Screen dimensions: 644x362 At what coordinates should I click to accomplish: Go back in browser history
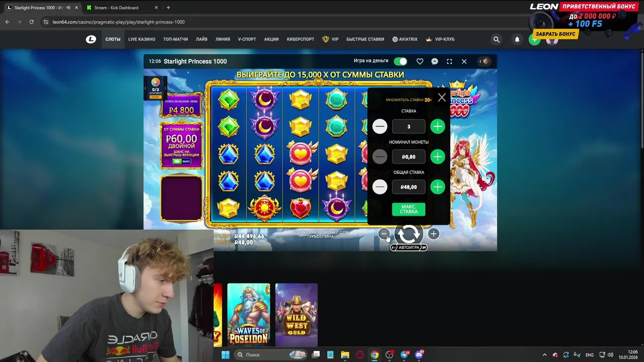pos(7,22)
